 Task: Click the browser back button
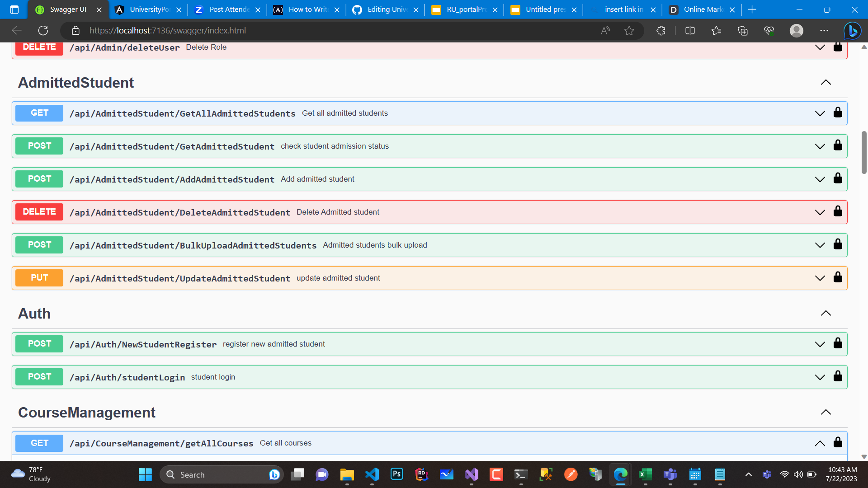16,30
